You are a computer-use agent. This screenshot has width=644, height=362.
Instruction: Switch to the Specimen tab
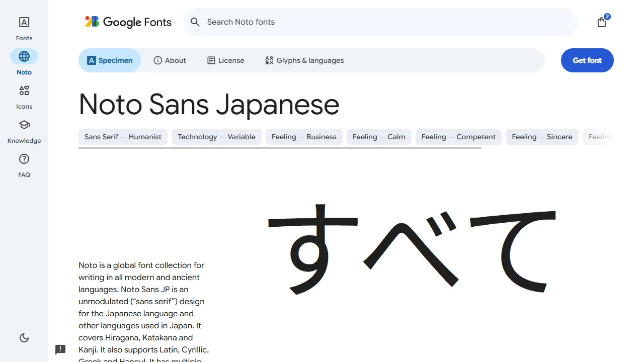tap(110, 60)
